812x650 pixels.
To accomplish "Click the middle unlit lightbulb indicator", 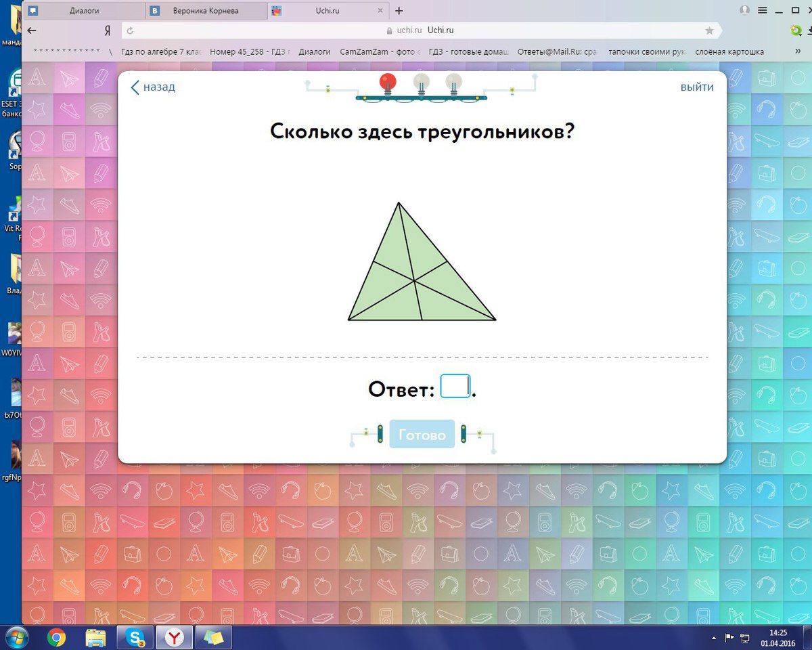I will [x=421, y=84].
